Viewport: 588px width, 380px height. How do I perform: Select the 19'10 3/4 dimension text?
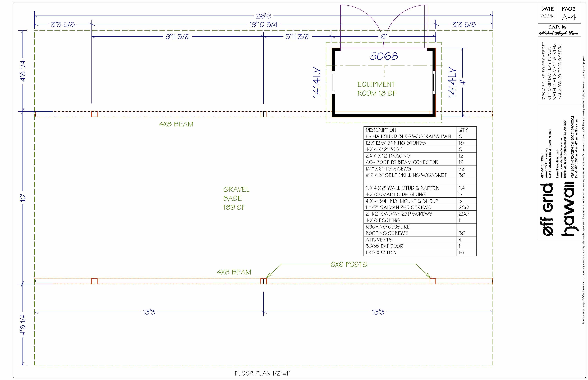click(263, 24)
